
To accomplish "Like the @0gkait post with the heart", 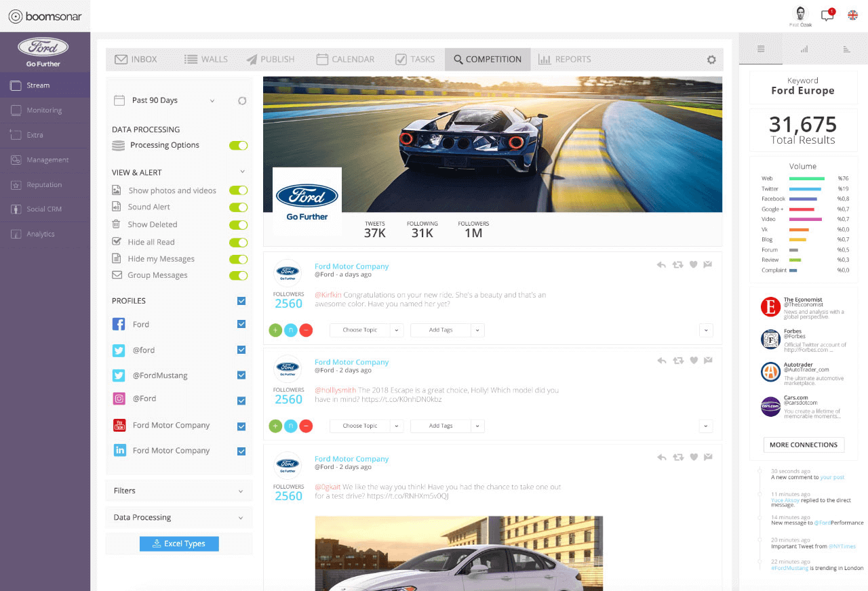I will [x=693, y=457].
